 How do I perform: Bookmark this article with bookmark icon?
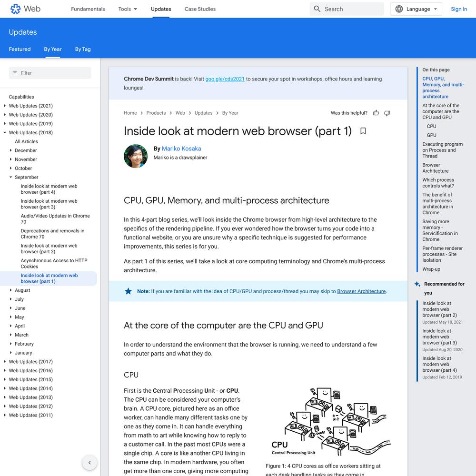(x=363, y=131)
